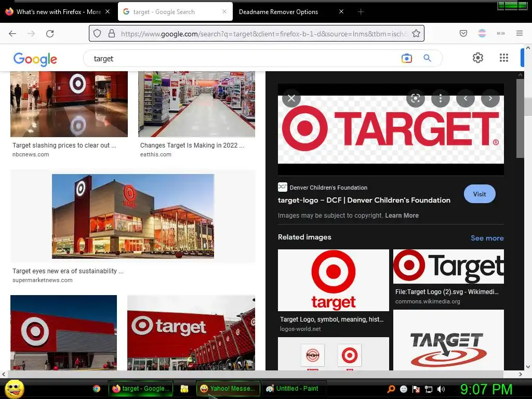Click the supermarketnews.com source text

(43, 280)
